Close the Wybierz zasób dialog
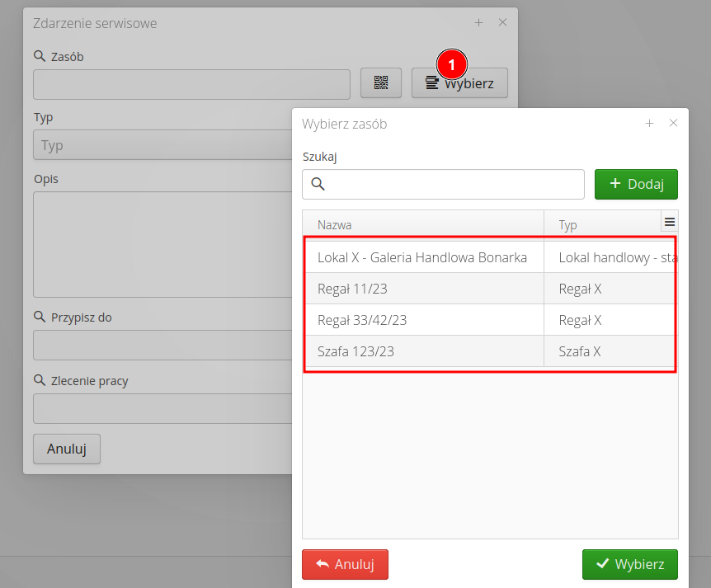 [x=673, y=124]
